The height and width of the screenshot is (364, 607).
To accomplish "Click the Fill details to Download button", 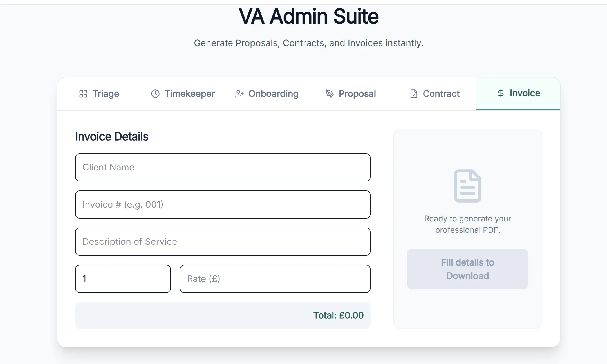I will (467, 269).
